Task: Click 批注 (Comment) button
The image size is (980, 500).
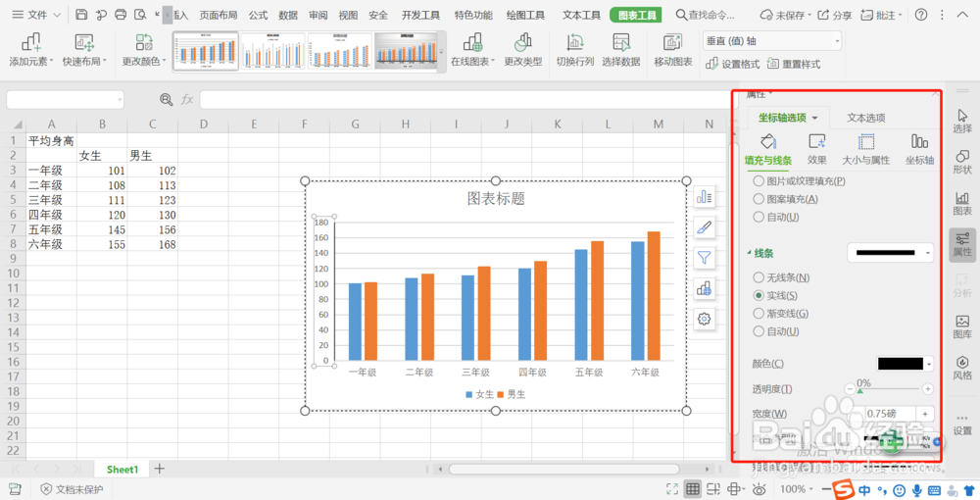Action: tap(881, 15)
